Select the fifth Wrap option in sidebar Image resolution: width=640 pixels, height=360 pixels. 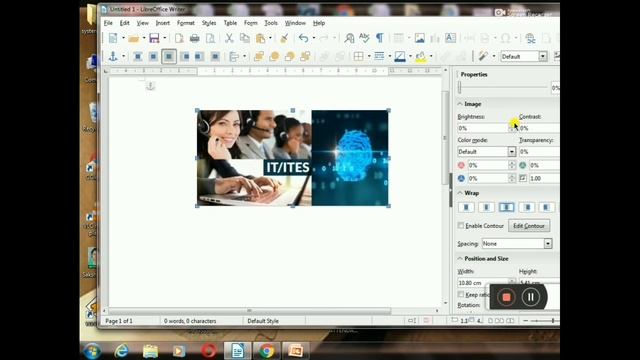coord(546,207)
